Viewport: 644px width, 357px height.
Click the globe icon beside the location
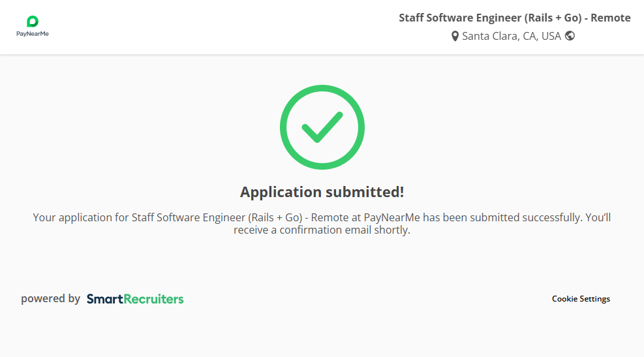[x=570, y=36]
